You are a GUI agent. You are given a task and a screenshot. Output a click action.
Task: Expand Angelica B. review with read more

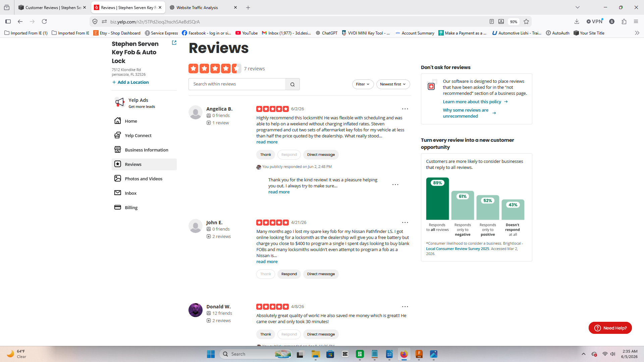(x=267, y=142)
